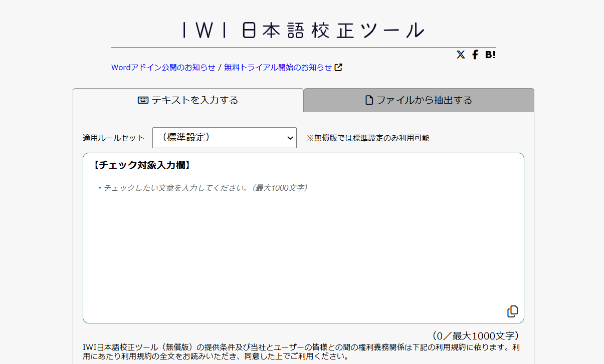Screen dimensions: 604x364
Task: Click the 【チェック対象入力欄】 heading
Action: pos(141,165)
